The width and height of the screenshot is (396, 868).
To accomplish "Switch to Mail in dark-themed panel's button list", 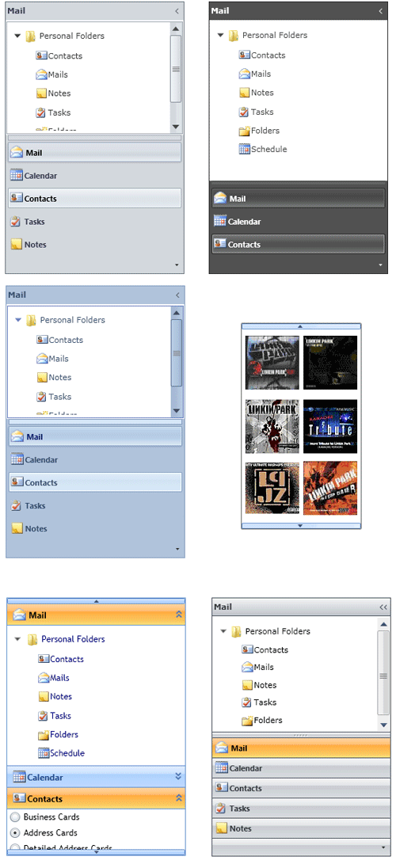I will 298,198.
